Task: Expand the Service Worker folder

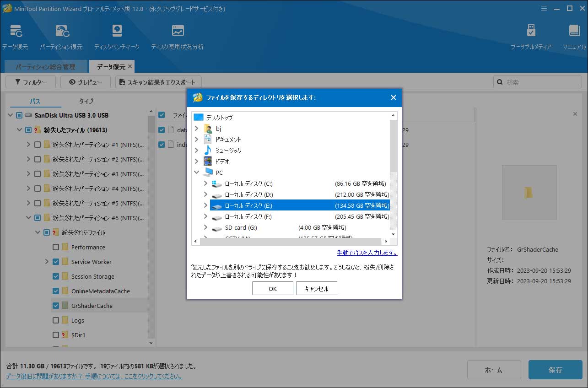Action: click(x=47, y=262)
